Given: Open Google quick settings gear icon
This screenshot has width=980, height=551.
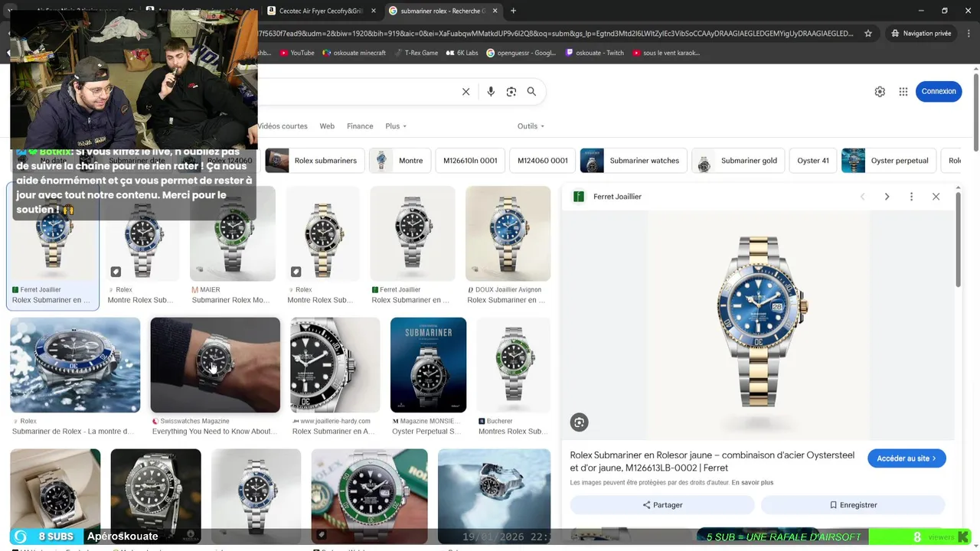Looking at the screenshot, I should [x=880, y=92].
